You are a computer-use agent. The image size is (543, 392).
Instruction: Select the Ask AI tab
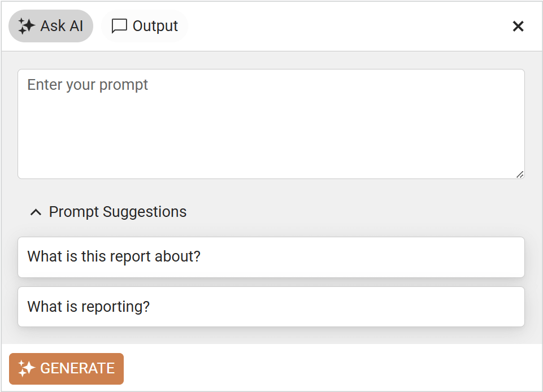click(51, 25)
